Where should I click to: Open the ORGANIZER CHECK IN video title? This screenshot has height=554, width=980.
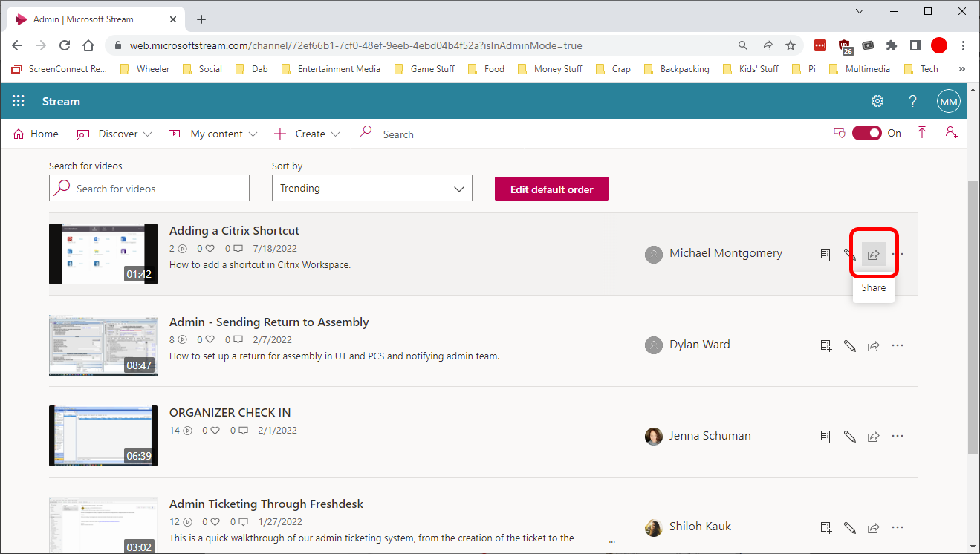(x=230, y=413)
